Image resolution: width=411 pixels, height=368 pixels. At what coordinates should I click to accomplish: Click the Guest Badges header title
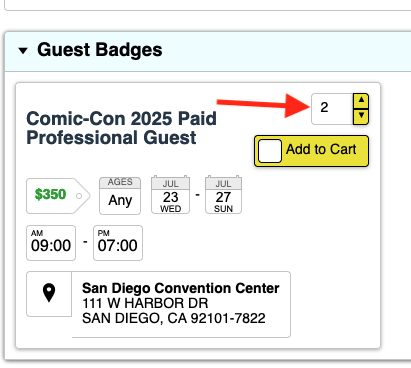tap(100, 50)
